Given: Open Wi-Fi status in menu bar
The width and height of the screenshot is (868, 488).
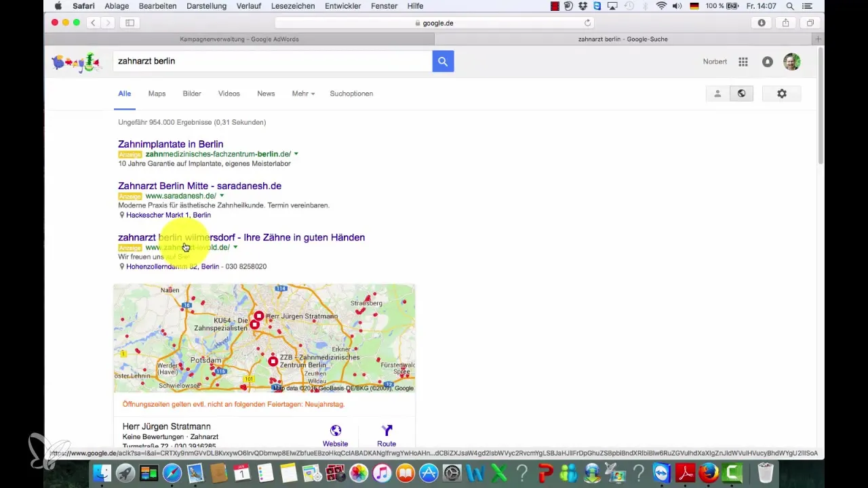Looking at the screenshot, I should 661,6.
